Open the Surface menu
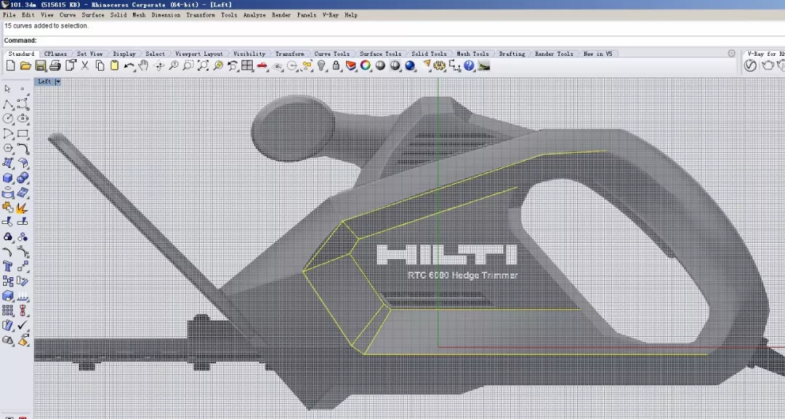The height and width of the screenshot is (419, 785). point(93,15)
